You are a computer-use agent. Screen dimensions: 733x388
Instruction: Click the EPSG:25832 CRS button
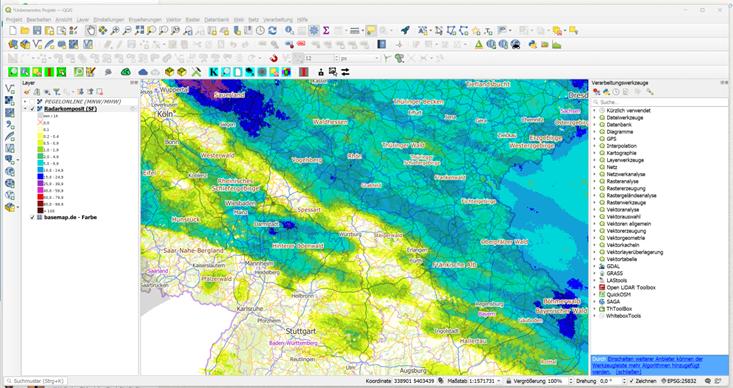coord(679,381)
